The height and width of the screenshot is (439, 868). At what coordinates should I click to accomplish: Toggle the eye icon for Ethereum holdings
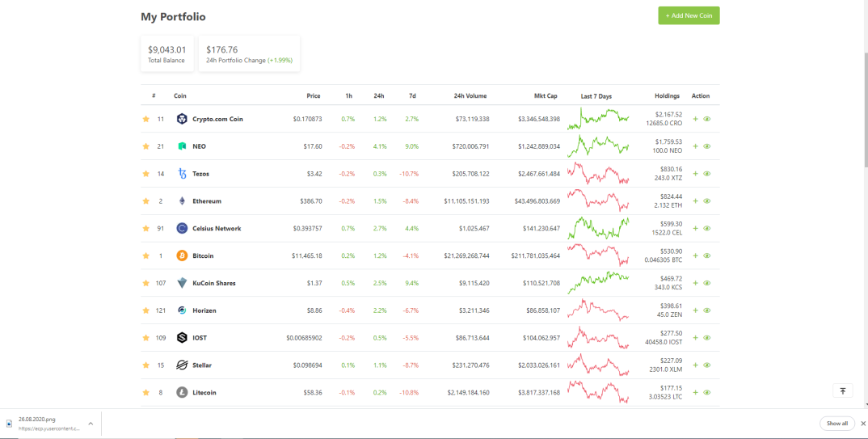pyautogui.click(x=707, y=201)
